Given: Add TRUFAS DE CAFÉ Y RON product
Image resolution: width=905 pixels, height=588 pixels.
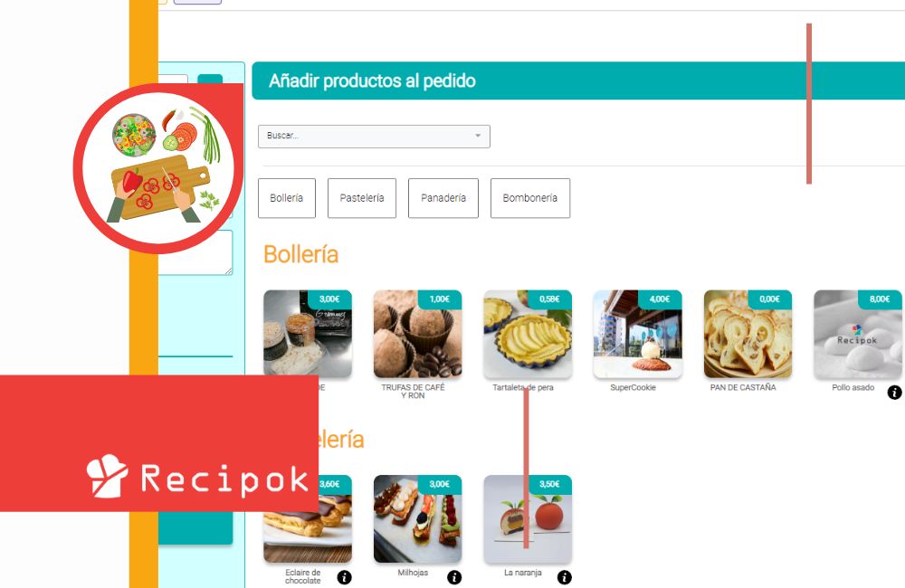Looking at the screenshot, I should [x=417, y=334].
